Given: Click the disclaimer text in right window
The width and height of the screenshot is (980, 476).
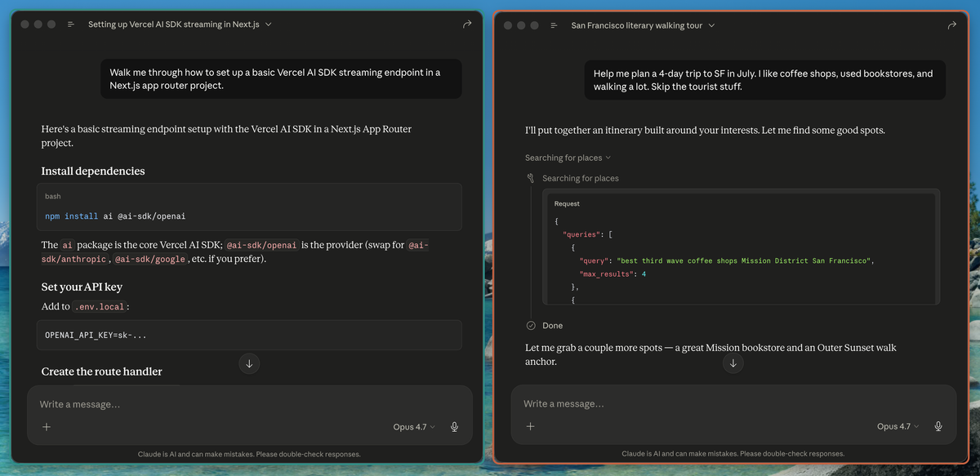Looking at the screenshot, I should tap(733, 454).
